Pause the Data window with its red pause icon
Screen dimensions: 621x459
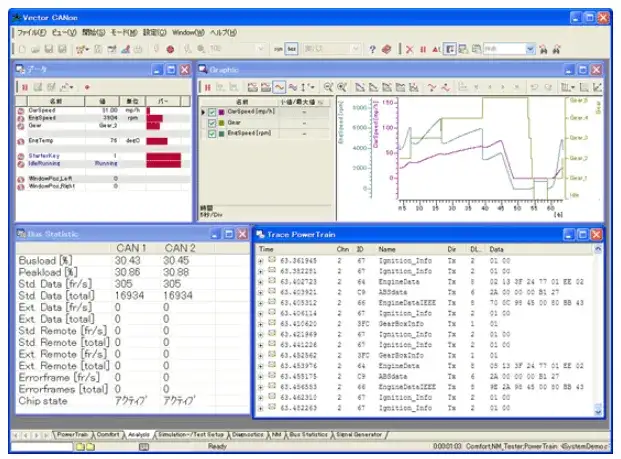pos(25,87)
